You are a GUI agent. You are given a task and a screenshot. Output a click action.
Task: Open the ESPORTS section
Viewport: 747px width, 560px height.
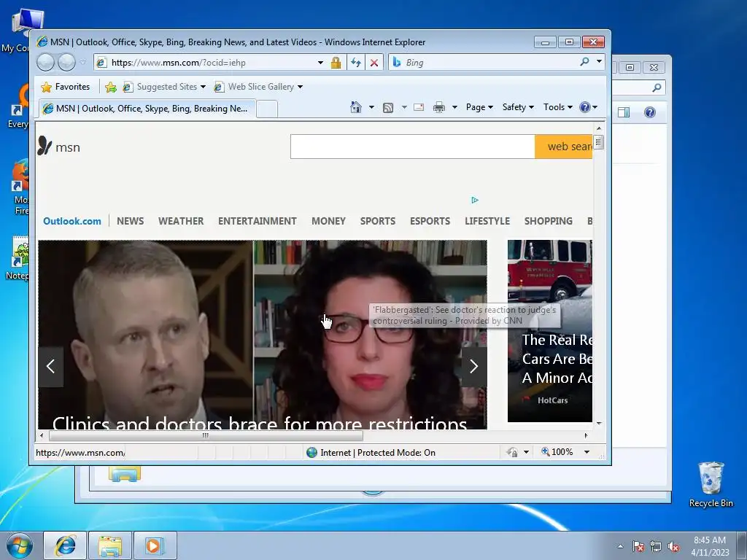pos(430,221)
